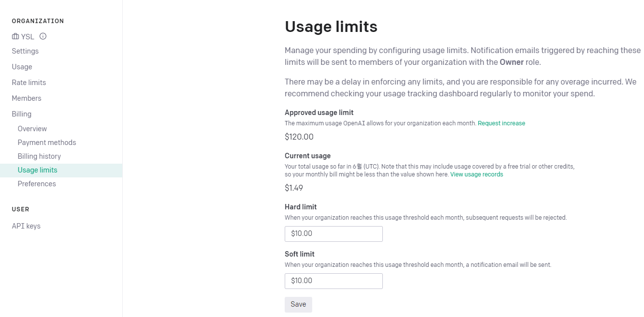Click the info icon next to YSL

(43, 36)
